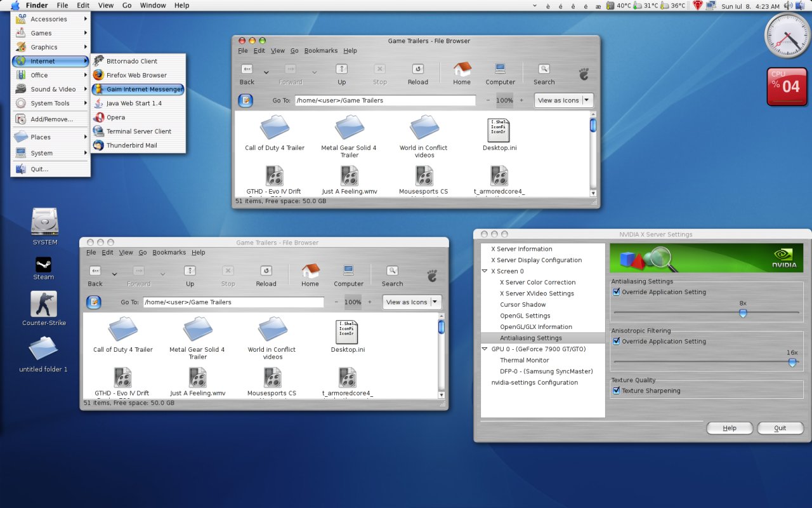This screenshot has height=508, width=812.
Task: Open Gaim Internet Messenger entry
Action: click(x=138, y=89)
